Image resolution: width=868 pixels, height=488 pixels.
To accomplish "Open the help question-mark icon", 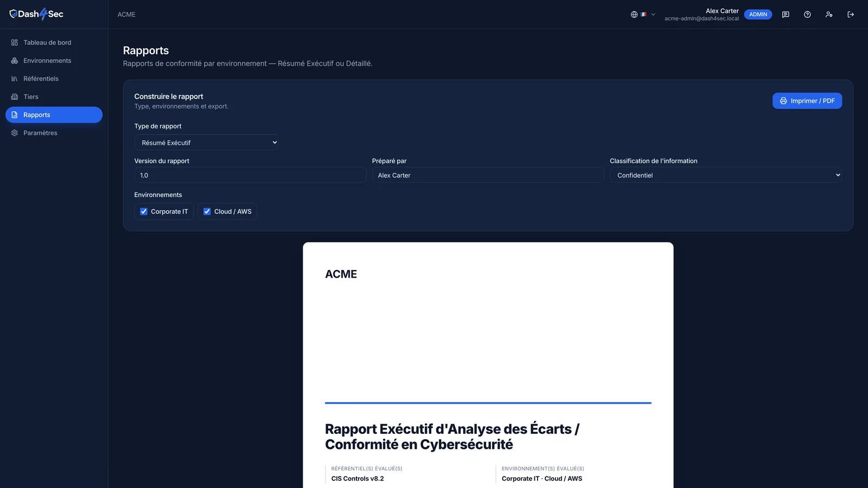I will tap(807, 15).
